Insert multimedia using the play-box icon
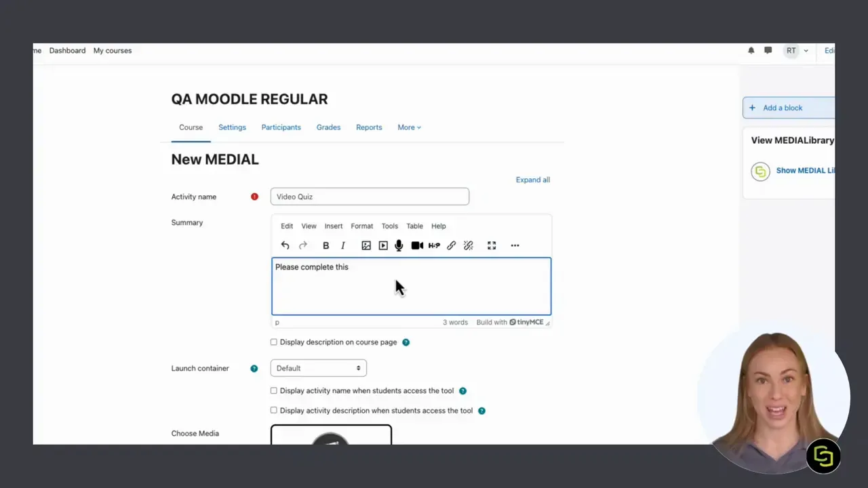The image size is (868, 488). (x=383, y=245)
